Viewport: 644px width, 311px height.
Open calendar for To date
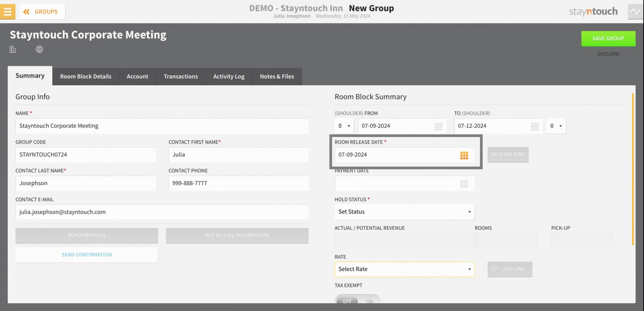click(x=535, y=126)
